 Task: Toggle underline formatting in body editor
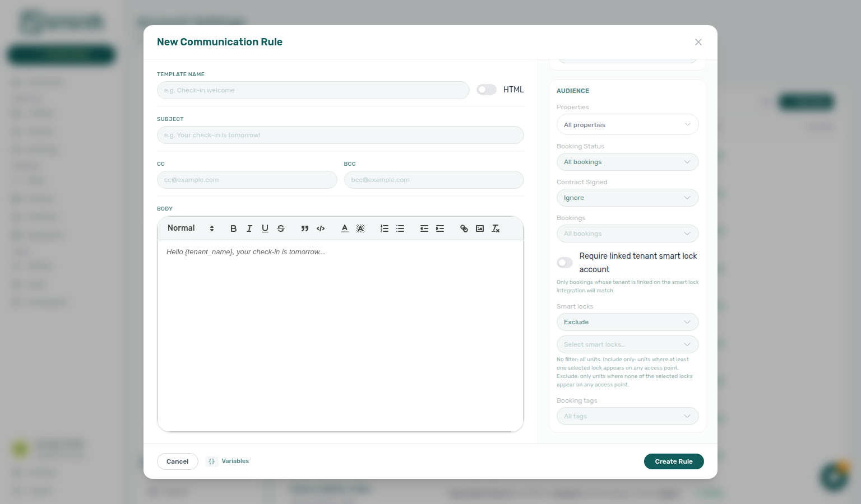coord(265,228)
